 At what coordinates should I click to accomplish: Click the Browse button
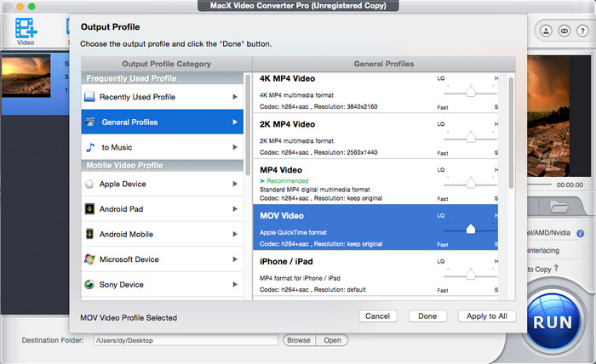click(299, 340)
